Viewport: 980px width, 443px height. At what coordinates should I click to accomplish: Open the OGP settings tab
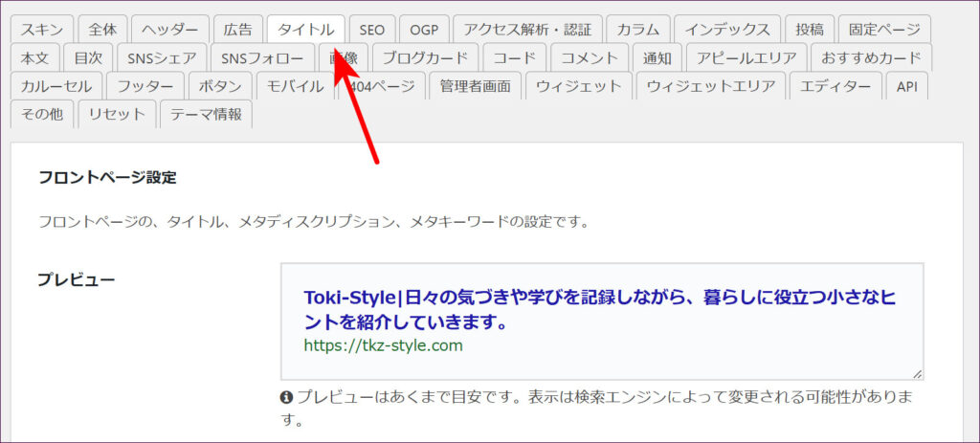[x=423, y=30]
